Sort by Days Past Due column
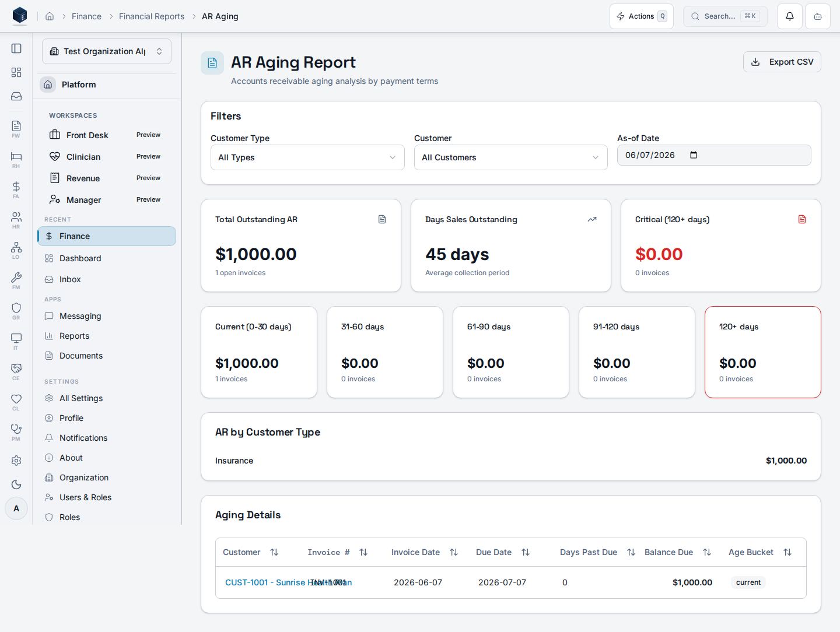Image resolution: width=840 pixels, height=632 pixels. coord(597,552)
